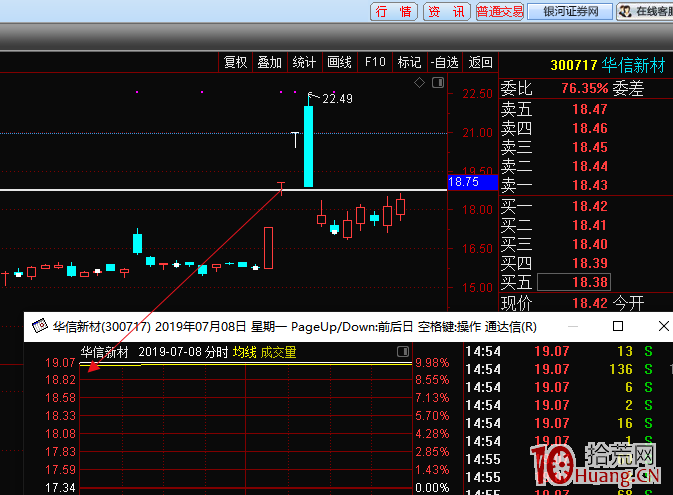Click 标记 in chart toolbar
Image resolution: width=673 pixels, height=495 pixels.
(x=409, y=63)
